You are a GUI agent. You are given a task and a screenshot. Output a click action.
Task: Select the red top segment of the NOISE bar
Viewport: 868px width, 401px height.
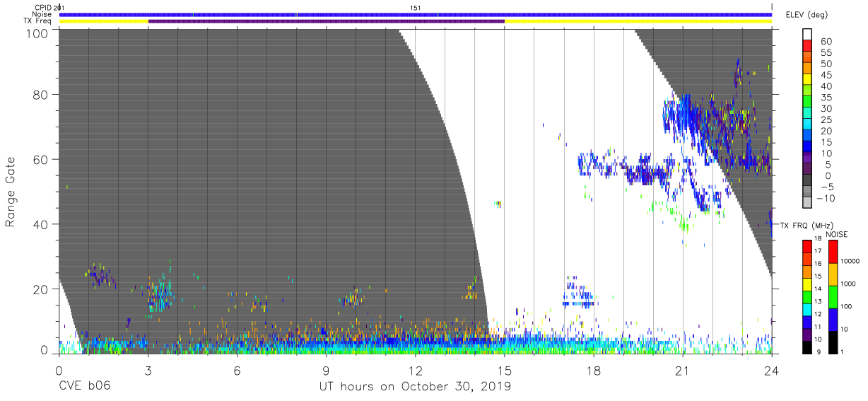click(833, 251)
